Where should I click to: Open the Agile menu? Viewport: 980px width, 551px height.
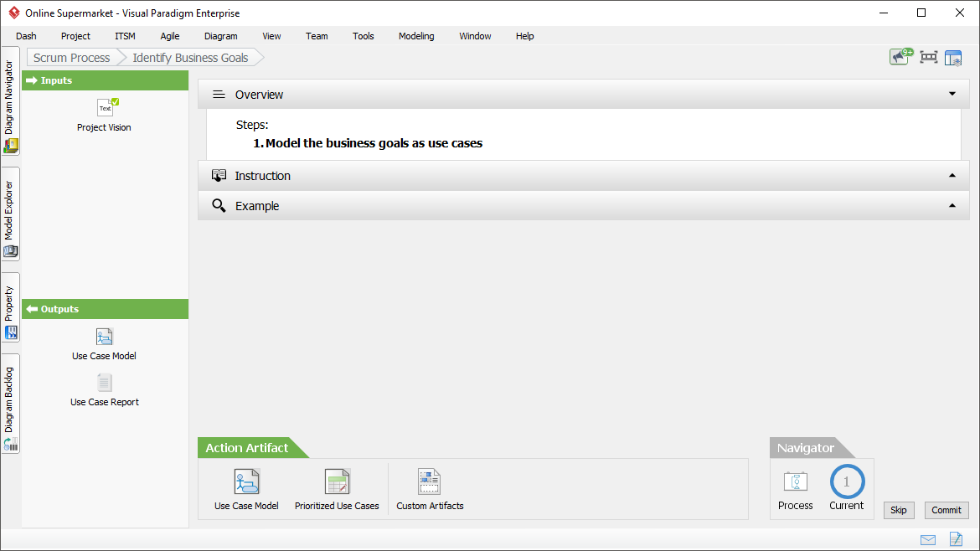click(x=170, y=36)
